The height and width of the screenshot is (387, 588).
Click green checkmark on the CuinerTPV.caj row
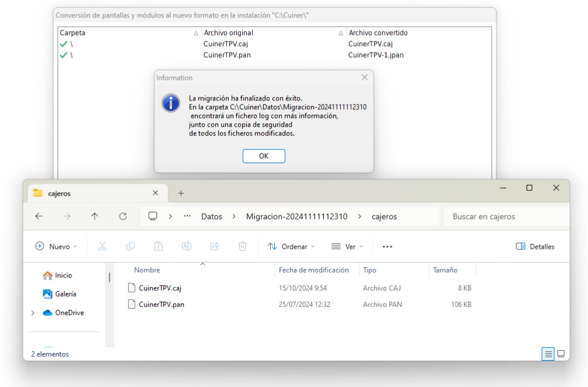[x=64, y=44]
